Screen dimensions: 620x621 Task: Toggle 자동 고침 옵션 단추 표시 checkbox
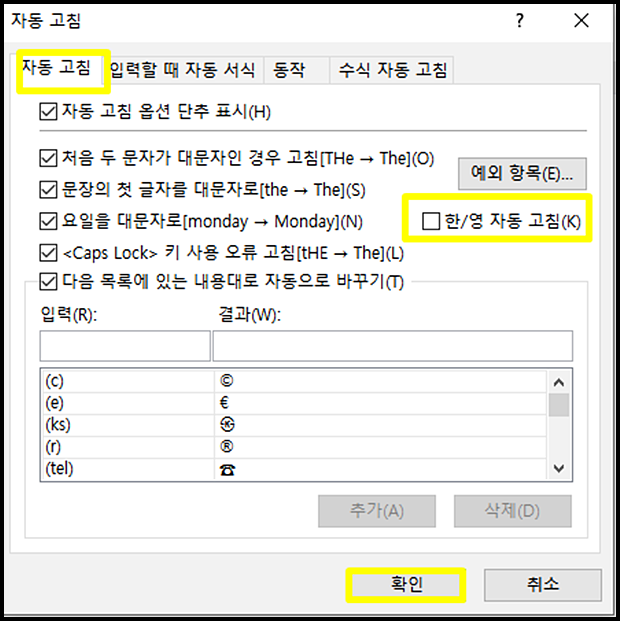tap(48, 111)
